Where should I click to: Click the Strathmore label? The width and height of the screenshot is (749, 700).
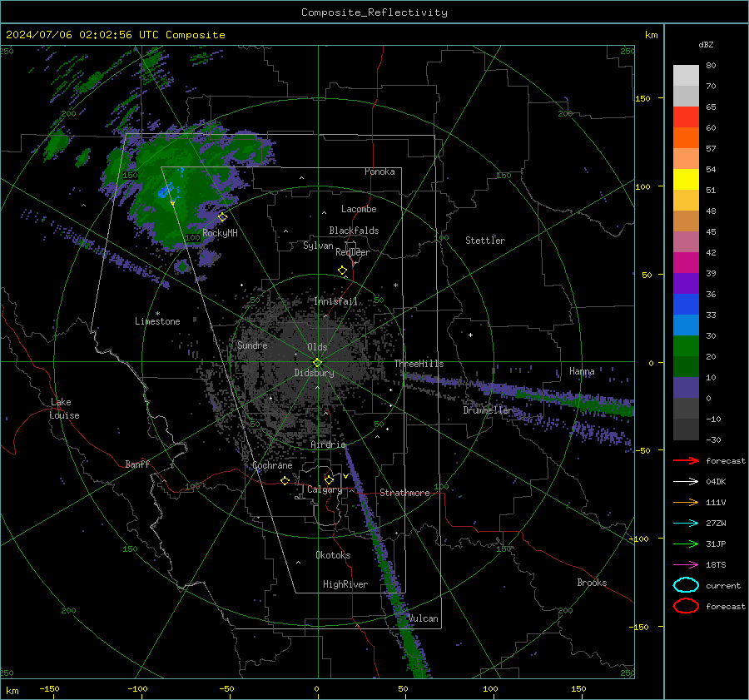tap(404, 493)
